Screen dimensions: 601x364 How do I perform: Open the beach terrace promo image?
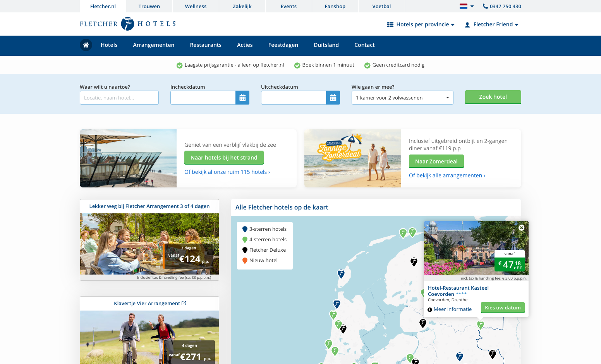point(128,158)
